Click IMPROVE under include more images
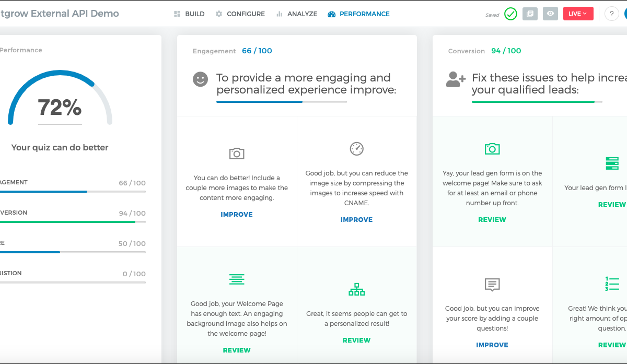 pyautogui.click(x=237, y=215)
